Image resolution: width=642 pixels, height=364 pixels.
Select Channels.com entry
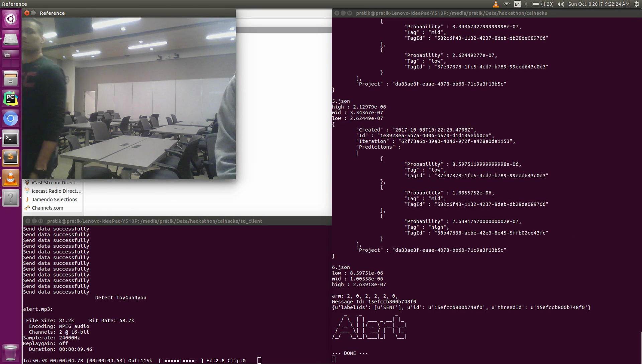(47, 208)
